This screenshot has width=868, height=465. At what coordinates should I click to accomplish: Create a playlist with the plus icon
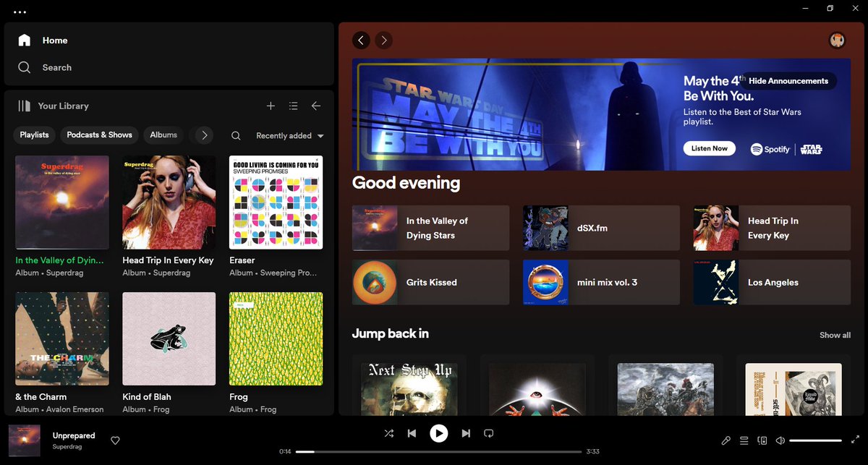[x=271, y=106]
